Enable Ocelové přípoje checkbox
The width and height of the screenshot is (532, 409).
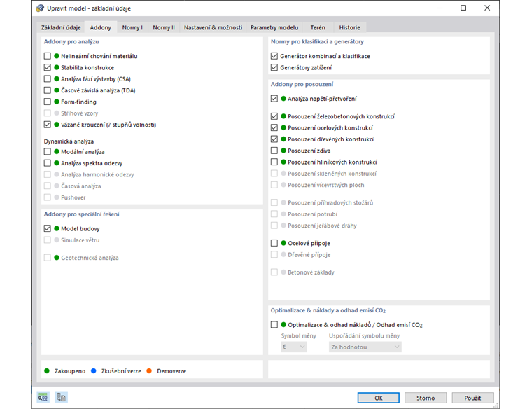(x=274, y=243)
